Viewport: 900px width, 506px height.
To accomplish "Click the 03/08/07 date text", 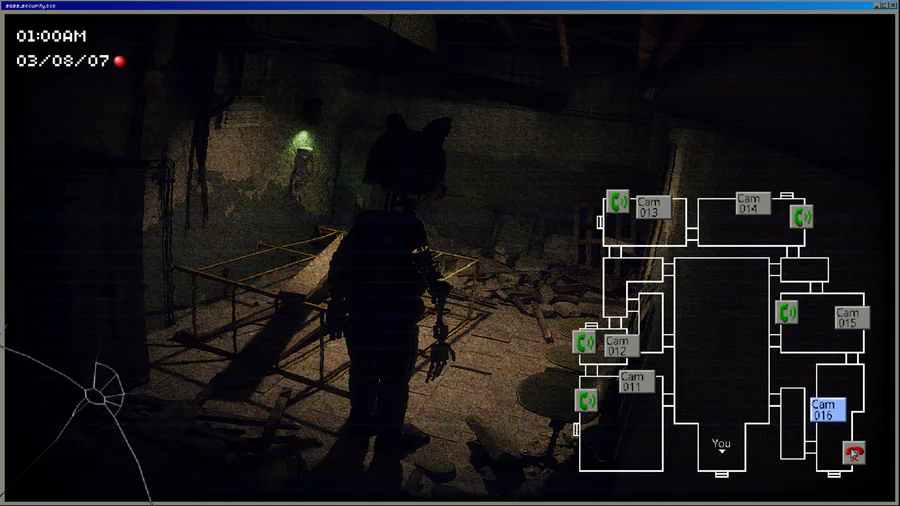I will [x=63, y=61].
